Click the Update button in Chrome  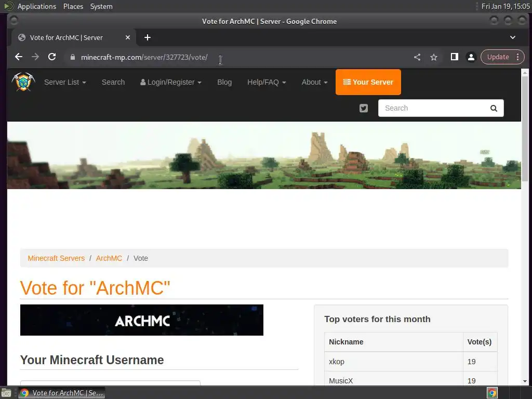(x=498, y=57)
